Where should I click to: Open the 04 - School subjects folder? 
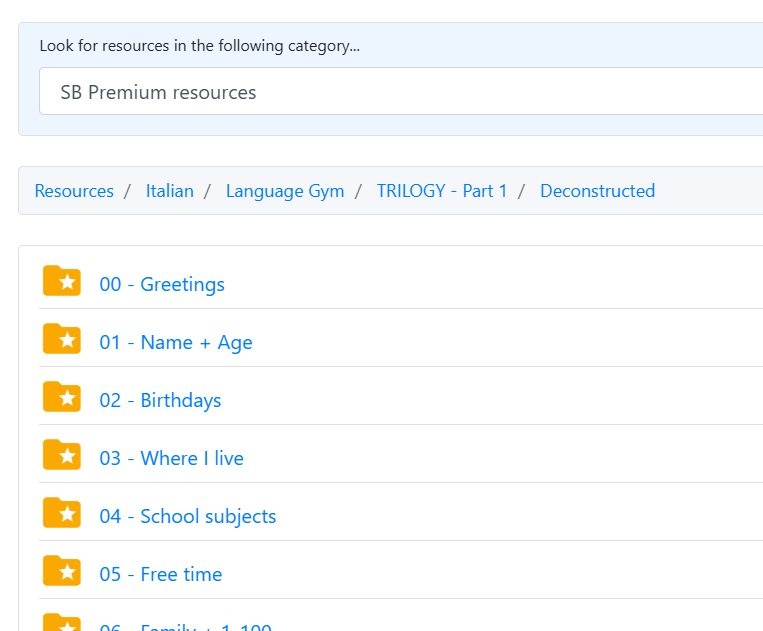tap(188, 516)
